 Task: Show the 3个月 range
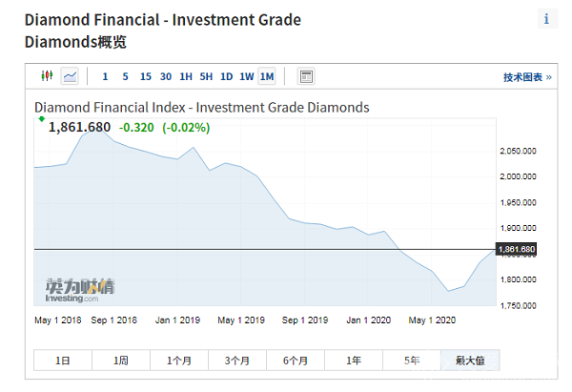click(237, 360)
